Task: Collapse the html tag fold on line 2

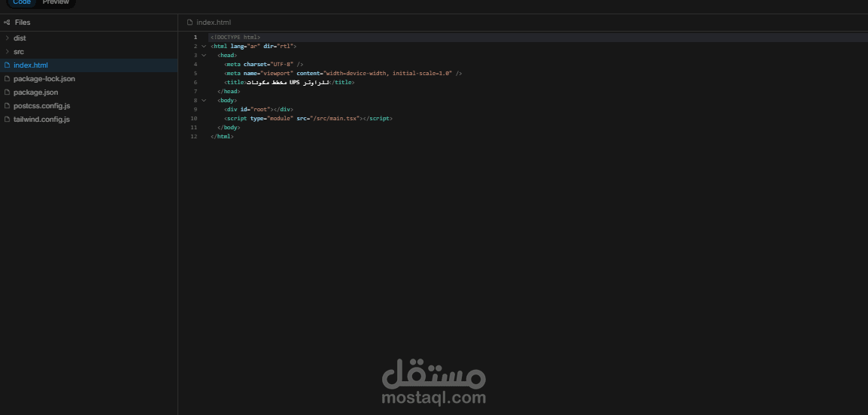Action: click(x=204, y=47)
